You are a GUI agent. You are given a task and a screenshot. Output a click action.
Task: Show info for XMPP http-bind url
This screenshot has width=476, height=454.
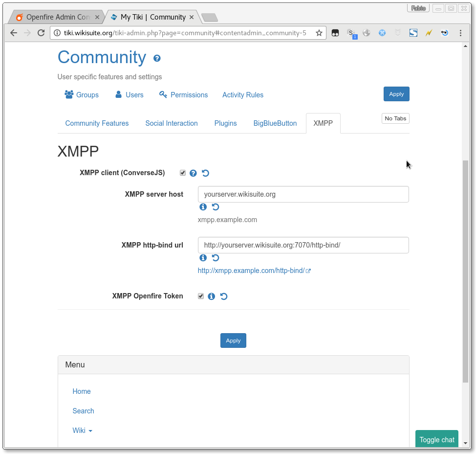click(x=203, y=258)
